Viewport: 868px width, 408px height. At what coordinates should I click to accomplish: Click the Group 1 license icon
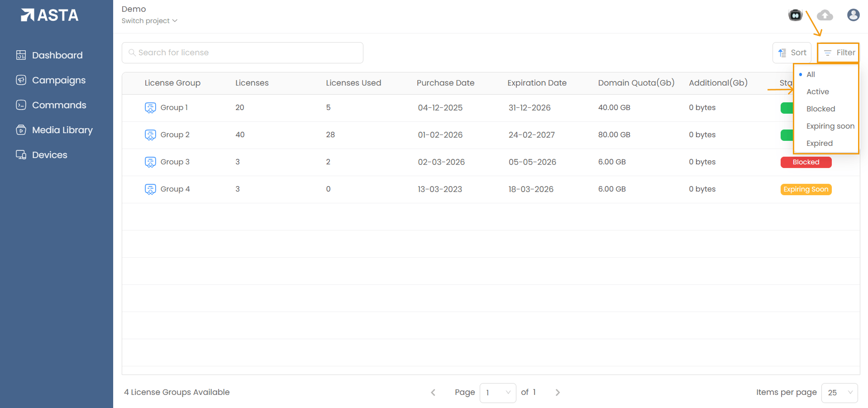click(150, 108)
